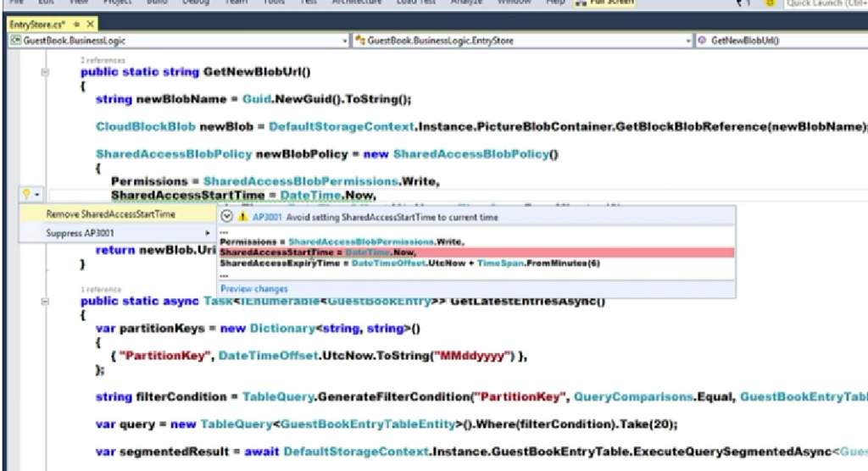Open the dropdown arrow beside the lightbulb
Image resolution: width=868 pixels, height=471 pixels.
pos(36,196)
